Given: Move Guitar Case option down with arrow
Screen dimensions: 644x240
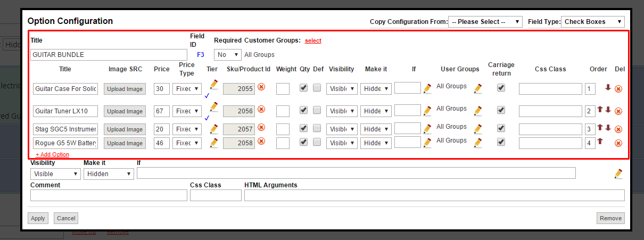Looking at the screenshot, I should coord(608,88).
